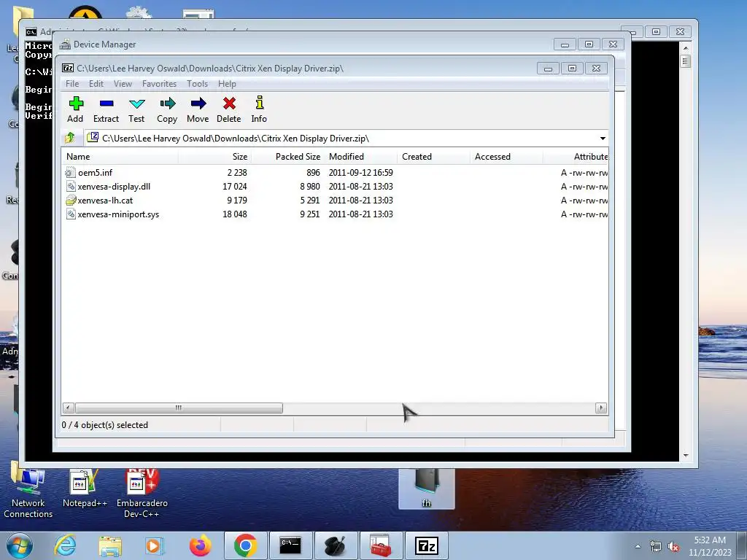
Task: Click the horizontal scrollbar right arrow
Action: (601, 408)
